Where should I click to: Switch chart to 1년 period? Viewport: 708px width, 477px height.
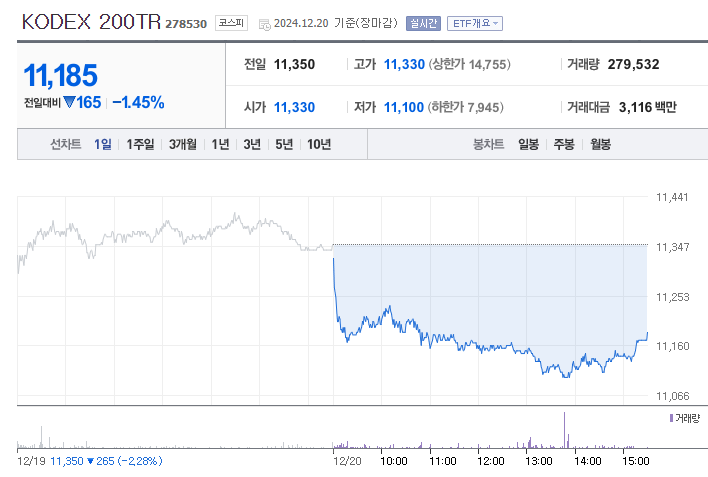[x=220, y=144]
